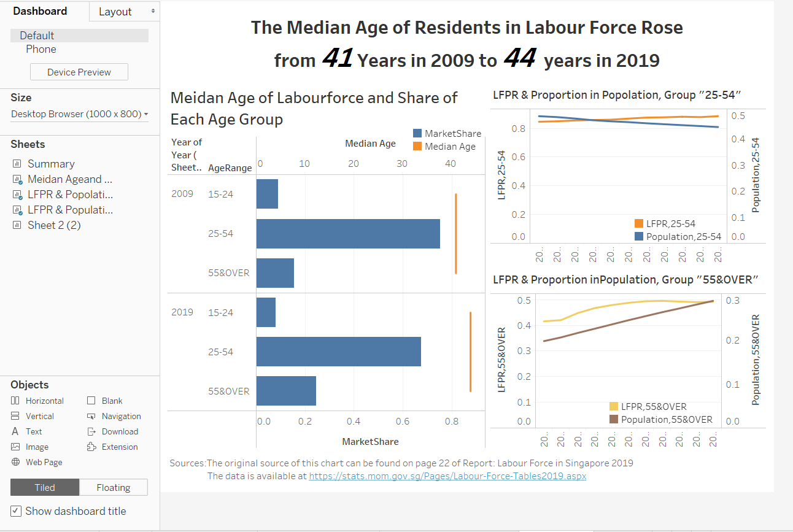The image size is (793, 532).
Task: Click the Device Preview button
Action: click(x=79, y=72)
